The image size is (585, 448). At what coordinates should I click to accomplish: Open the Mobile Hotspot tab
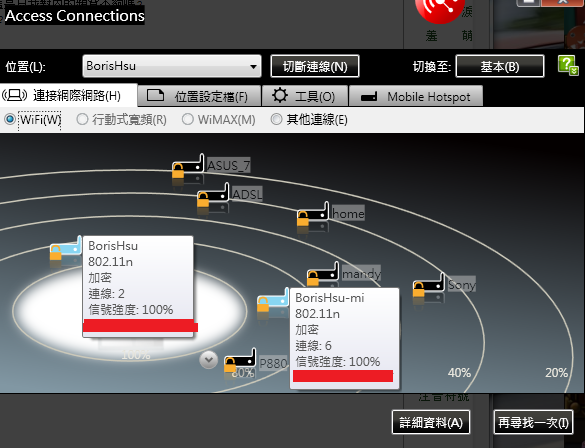pos(416,96)
